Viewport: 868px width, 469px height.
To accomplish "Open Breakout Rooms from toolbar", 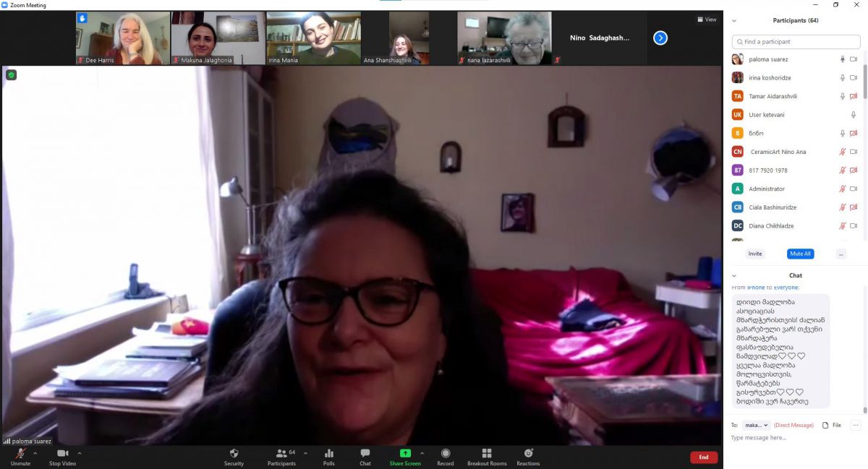I will 487,454.
